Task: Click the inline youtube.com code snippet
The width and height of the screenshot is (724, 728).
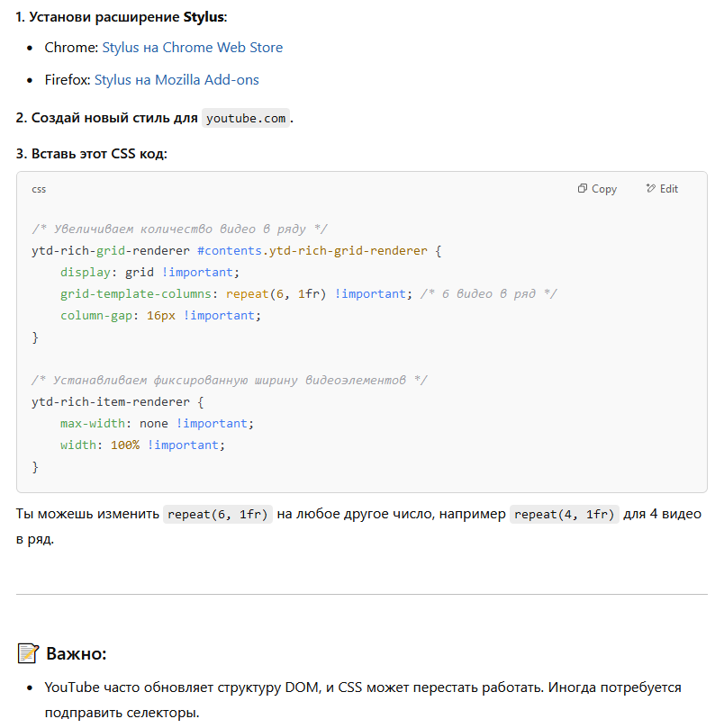Action: pos(246,119)
